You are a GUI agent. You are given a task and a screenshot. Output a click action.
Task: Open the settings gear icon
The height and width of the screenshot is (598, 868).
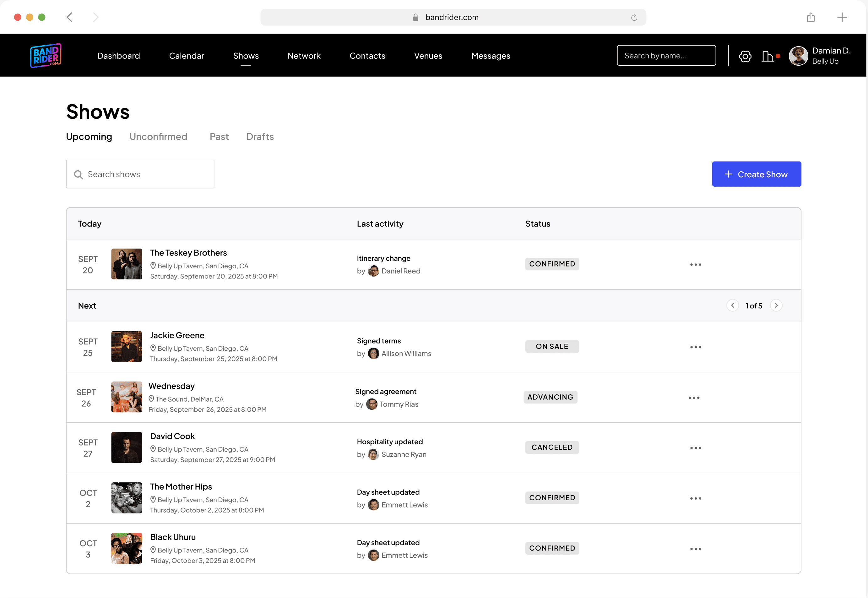coord(745,56)
